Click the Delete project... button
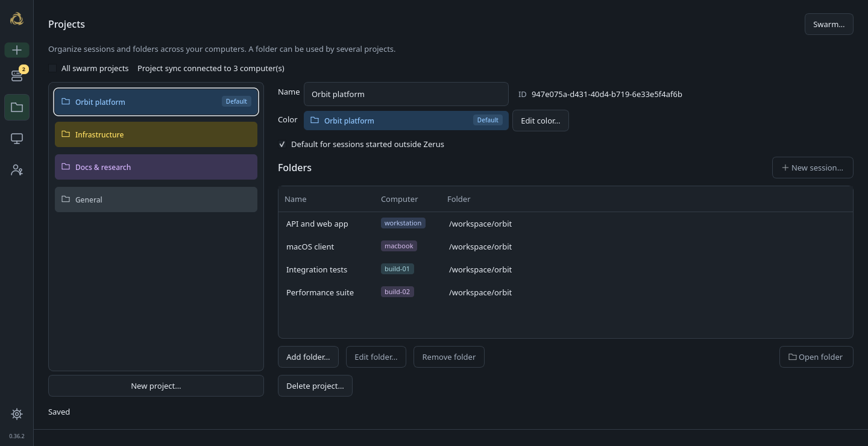Screen dimensions: 868x446 [315, 386]
